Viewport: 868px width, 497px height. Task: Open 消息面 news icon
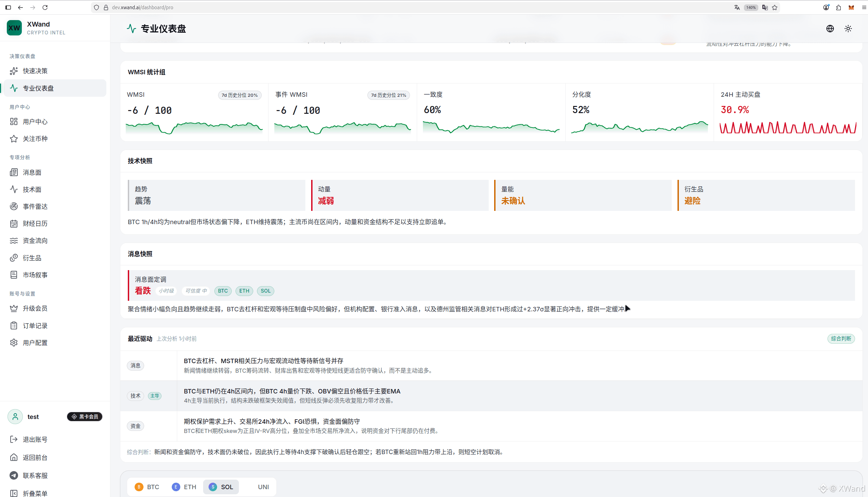coord(14,172)
